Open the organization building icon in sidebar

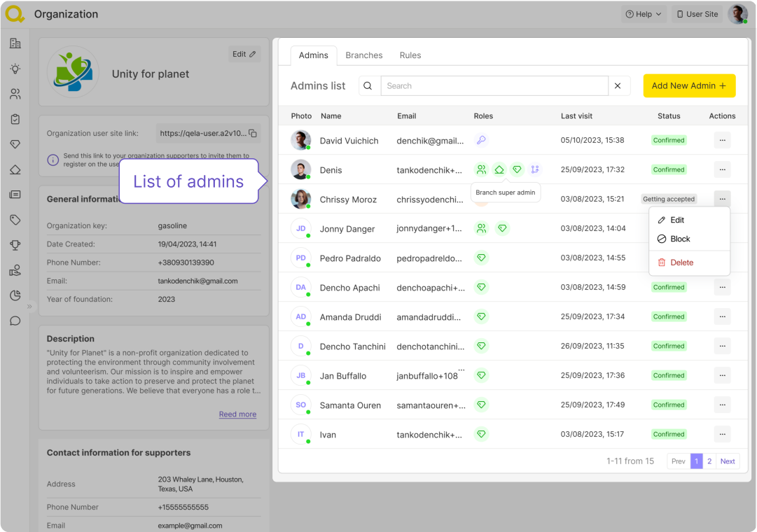15,43
